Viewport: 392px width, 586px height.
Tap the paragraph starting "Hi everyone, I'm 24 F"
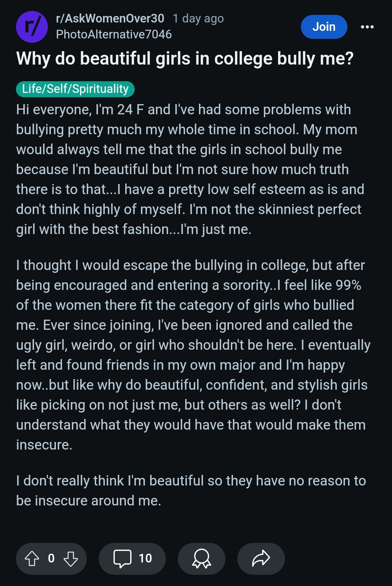[189, 169]
